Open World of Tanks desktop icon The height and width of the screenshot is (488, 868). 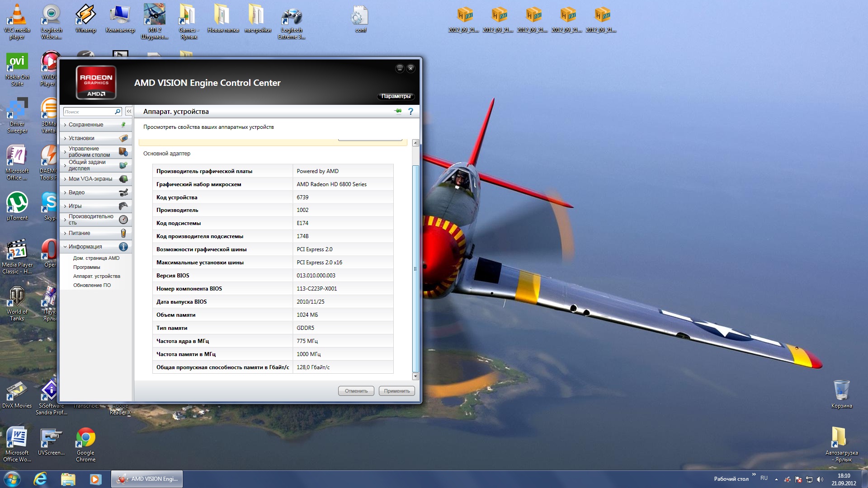[x=17, y=303]
